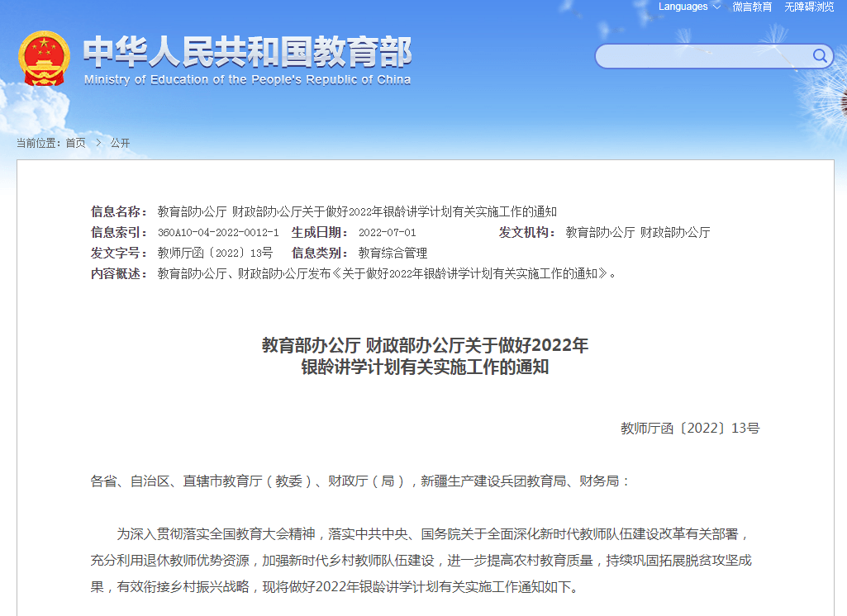847x616 pixels.
Task: Click the 发文机构 field label
Action: [527, 233]
